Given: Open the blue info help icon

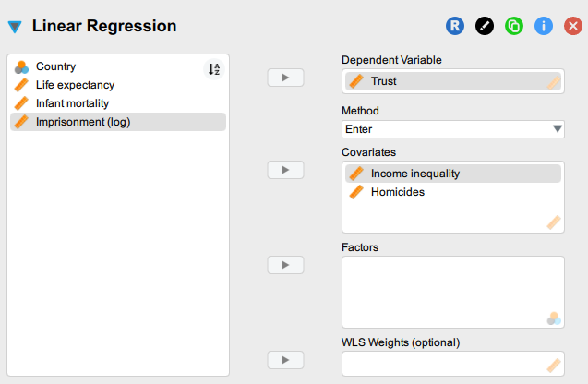Looking at the screenshot, I should pos(544,26).
